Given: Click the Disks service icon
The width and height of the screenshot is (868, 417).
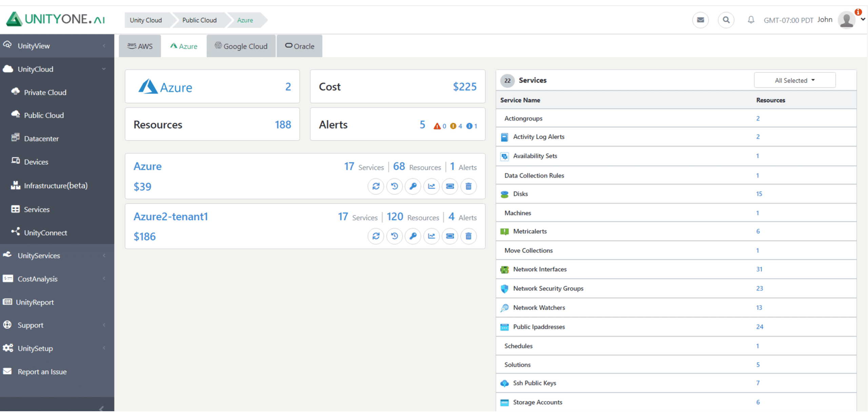Looking at the screenshot, I should pyautogui.click(x=505, y=194).
